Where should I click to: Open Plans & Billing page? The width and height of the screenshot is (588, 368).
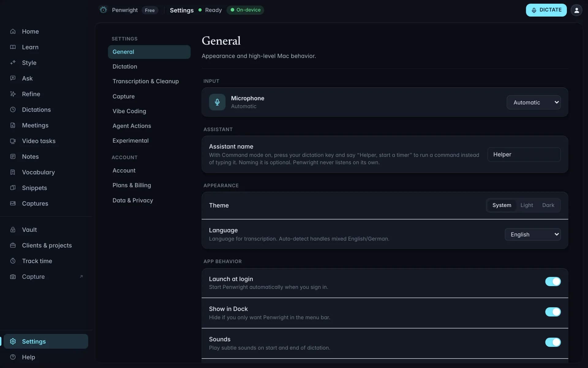[x=149, y=185]
